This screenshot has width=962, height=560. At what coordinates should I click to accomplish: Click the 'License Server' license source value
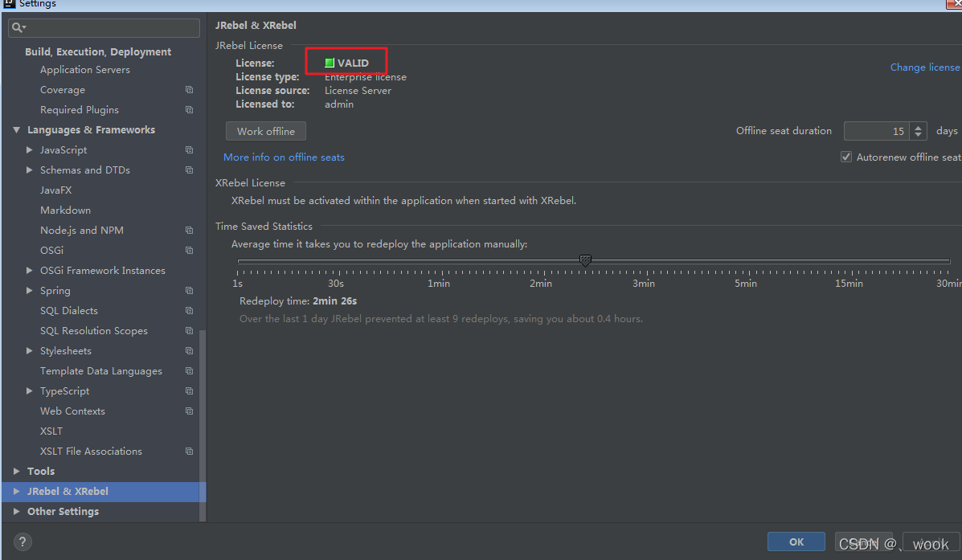358,91
